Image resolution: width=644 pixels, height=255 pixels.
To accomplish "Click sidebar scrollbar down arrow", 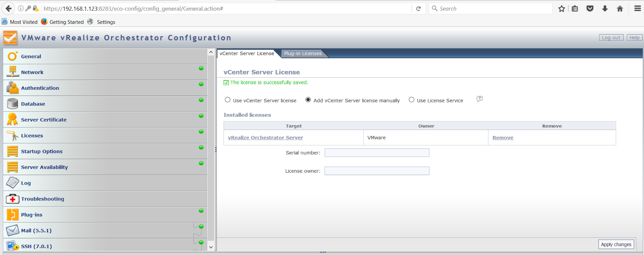I will click(x=211, y=247).
